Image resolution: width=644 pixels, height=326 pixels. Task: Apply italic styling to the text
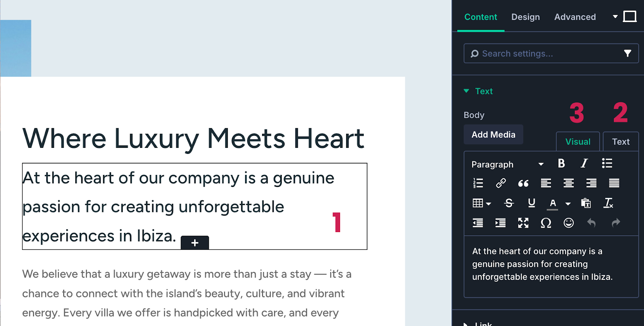point(584,164)
